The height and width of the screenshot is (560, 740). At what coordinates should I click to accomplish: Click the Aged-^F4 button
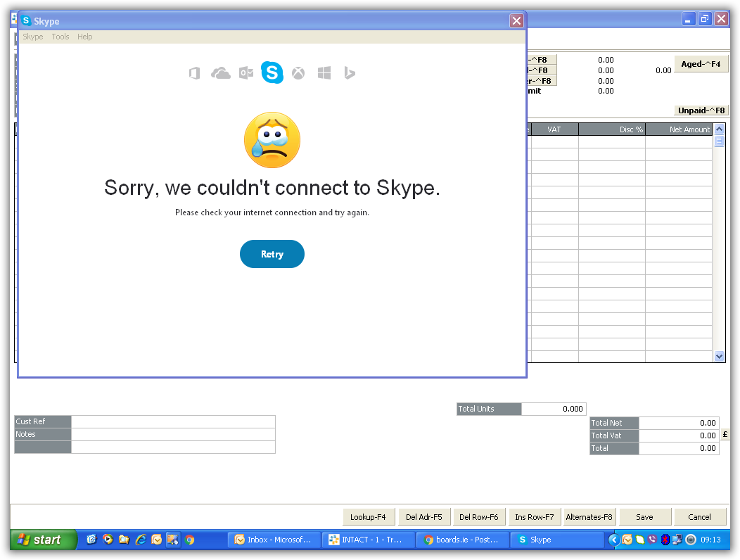coord(701,64)
